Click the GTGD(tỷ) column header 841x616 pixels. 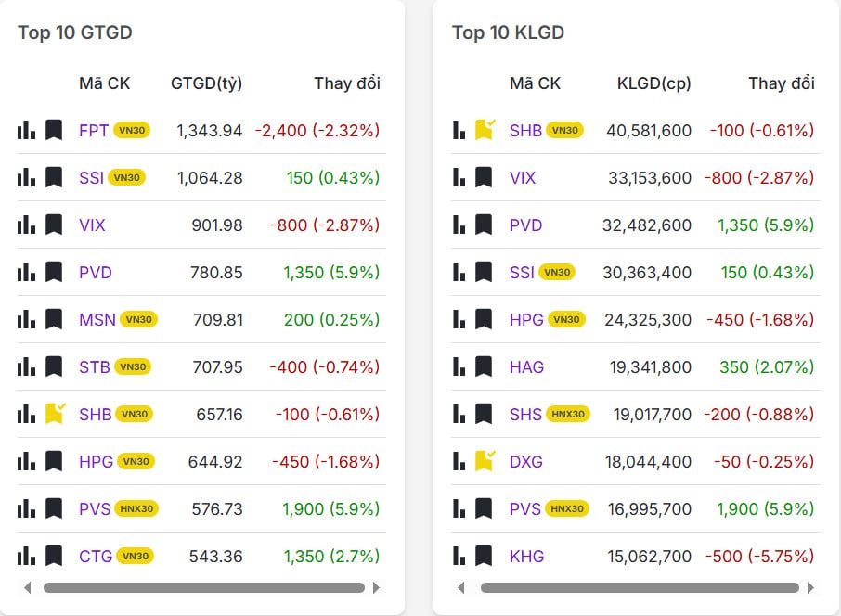click(206, 83)
